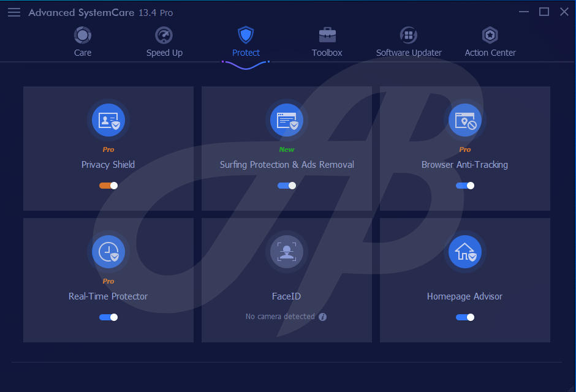Click the FaceID title text
This screenshot has height=392, width=576.
pos(286,296)
